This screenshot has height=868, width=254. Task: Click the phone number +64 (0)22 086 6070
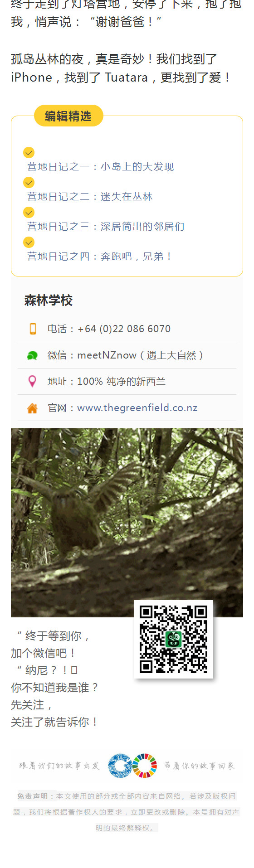[124, 329]
